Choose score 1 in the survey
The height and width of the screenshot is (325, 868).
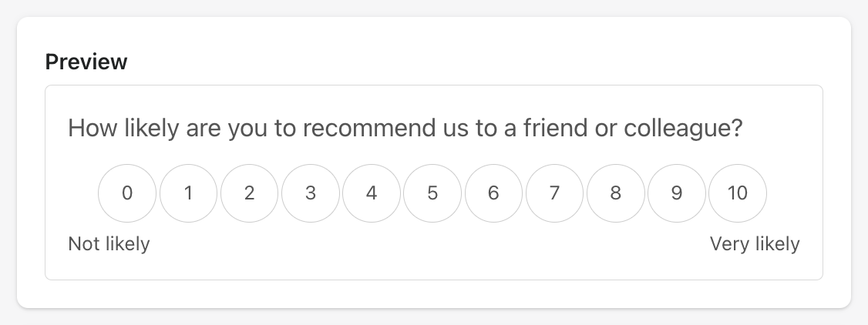(188, 193)
